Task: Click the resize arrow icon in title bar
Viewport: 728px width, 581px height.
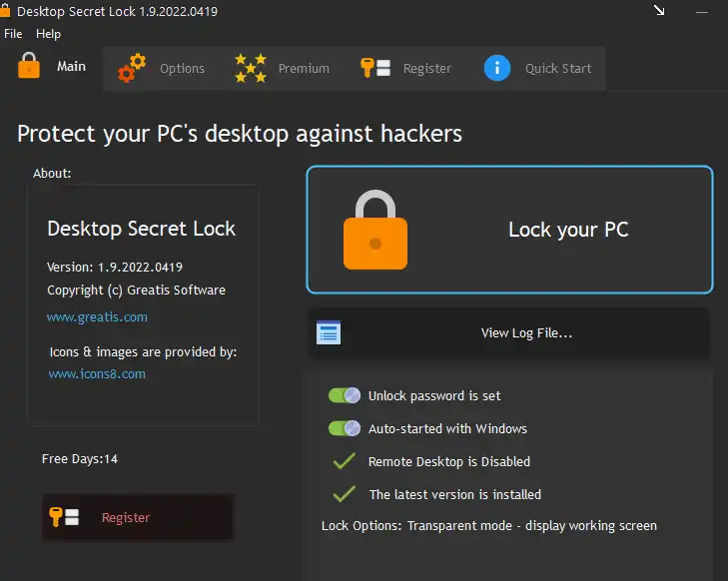Action: (x=659, y=10)
